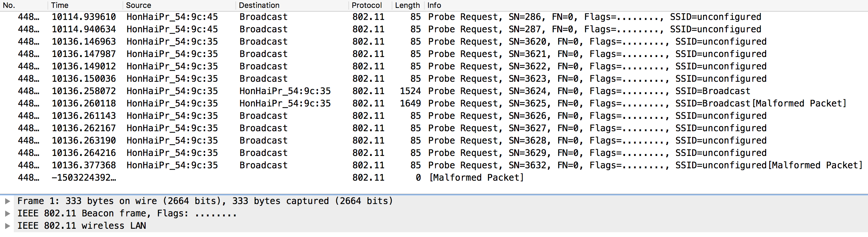868x237 pixels.
Task: Expand the IEEE 802.11 wireless LAN entry
Action: (7, 226)
